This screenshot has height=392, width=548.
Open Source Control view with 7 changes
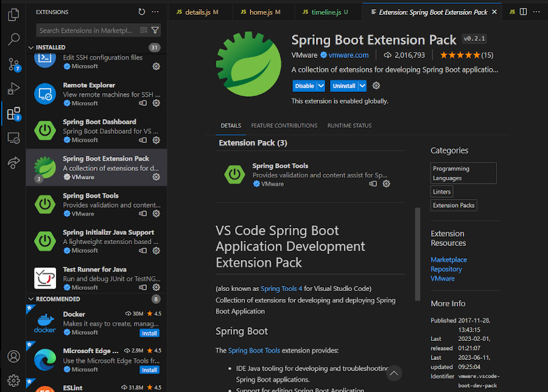point(14,65)
